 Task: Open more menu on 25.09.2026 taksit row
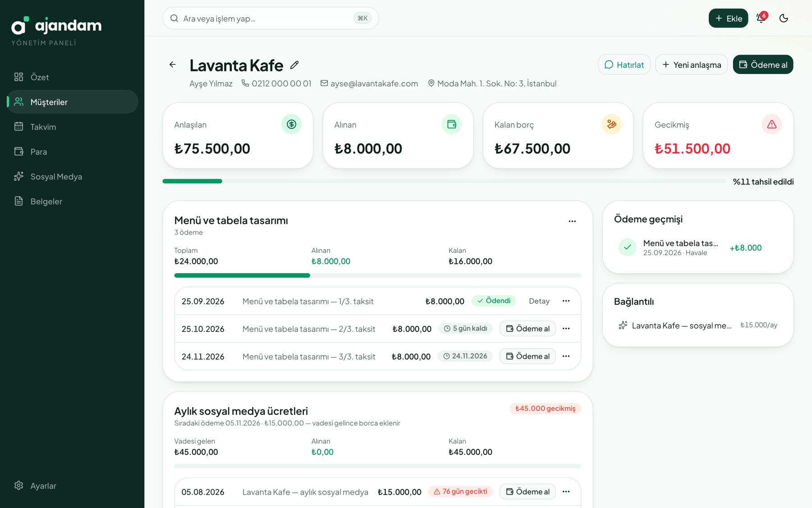(x=566, y=301)
